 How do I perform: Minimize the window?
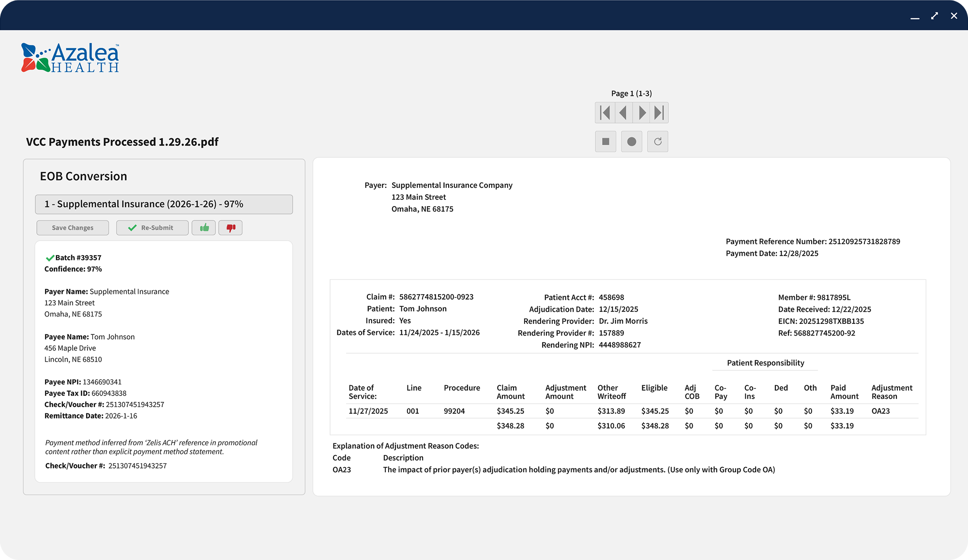pyautogui.click(x=914, y=17)
